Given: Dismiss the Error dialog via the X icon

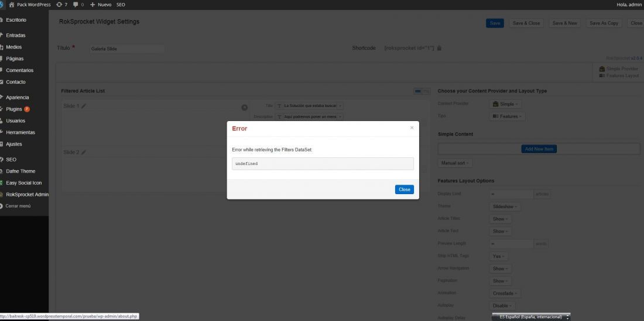Looking at the screenshot, I should tap(412, 128).
